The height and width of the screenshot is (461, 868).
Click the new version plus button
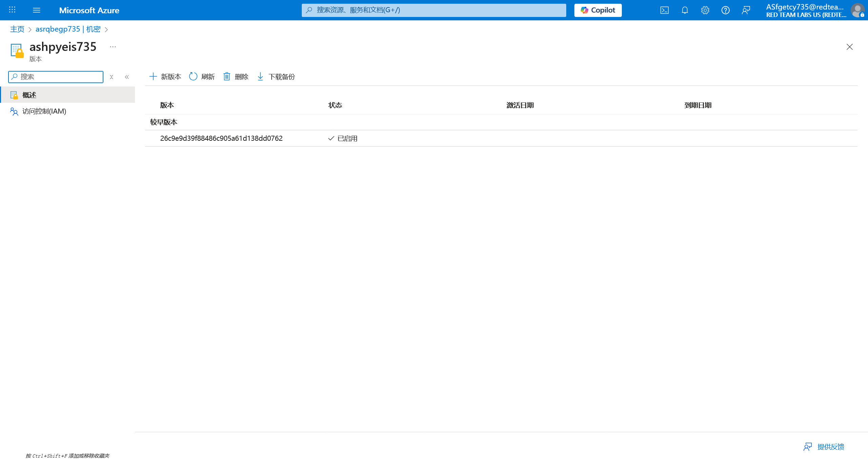[x=165, y=77]
